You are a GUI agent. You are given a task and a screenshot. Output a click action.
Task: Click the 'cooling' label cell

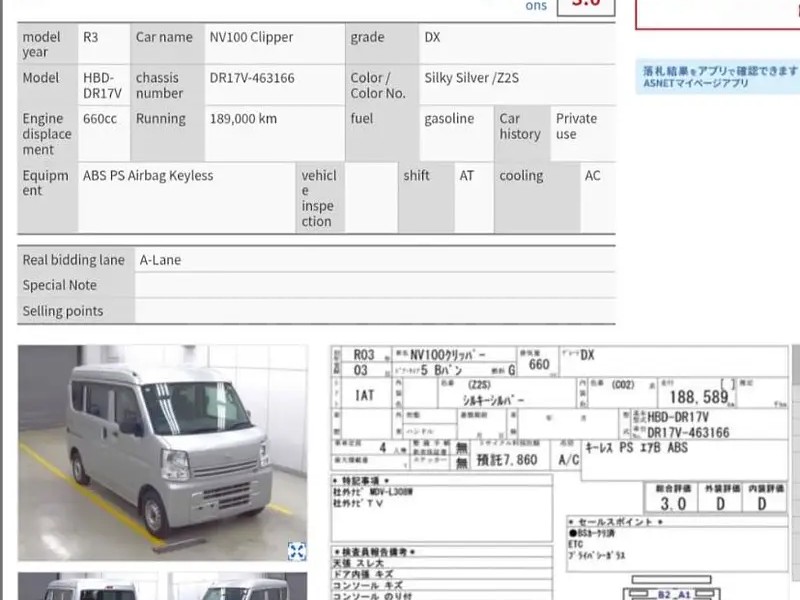[537, 198]
